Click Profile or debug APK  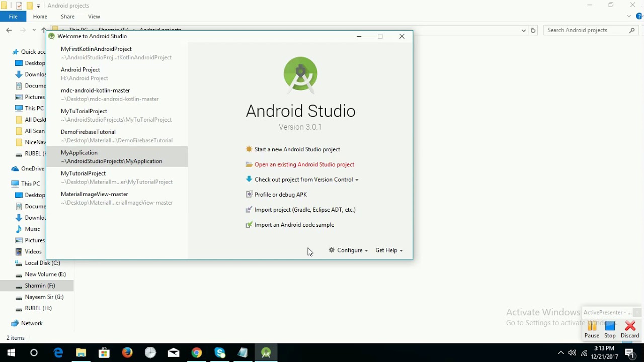pyautogui.click(x=281, y=195)
